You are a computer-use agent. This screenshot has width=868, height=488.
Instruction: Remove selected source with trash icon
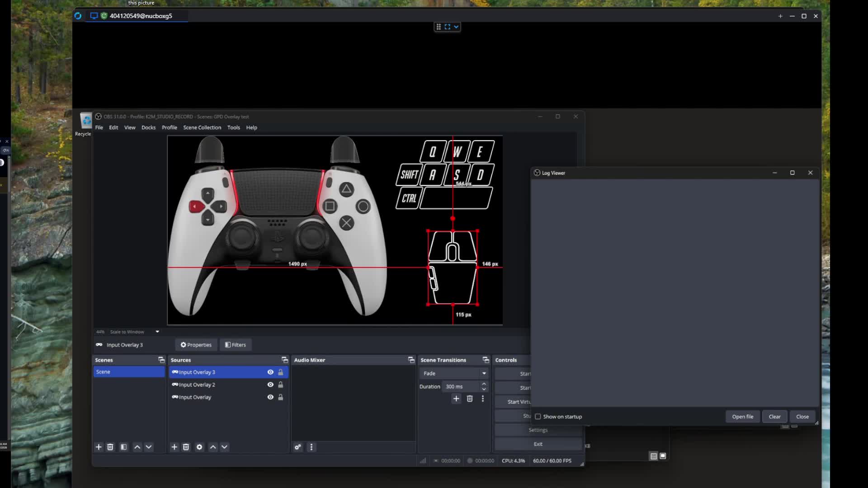(x=186, y=447)
